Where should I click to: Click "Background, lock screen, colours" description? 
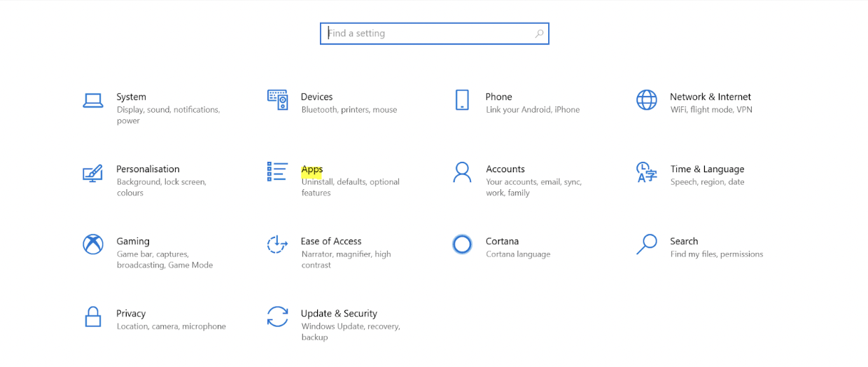[x=162, y=187]
